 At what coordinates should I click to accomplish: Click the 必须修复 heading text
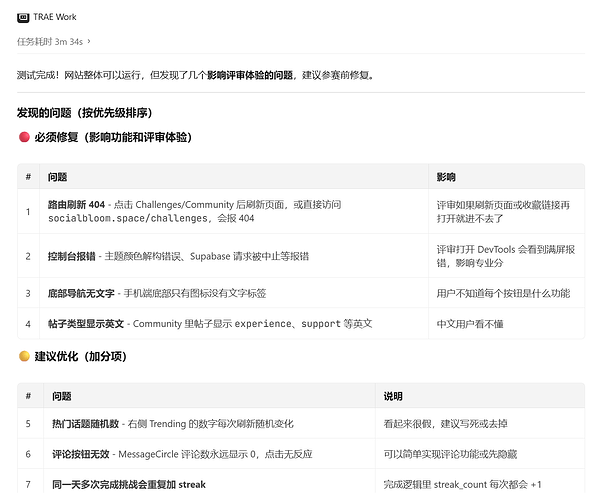point(113,137)
